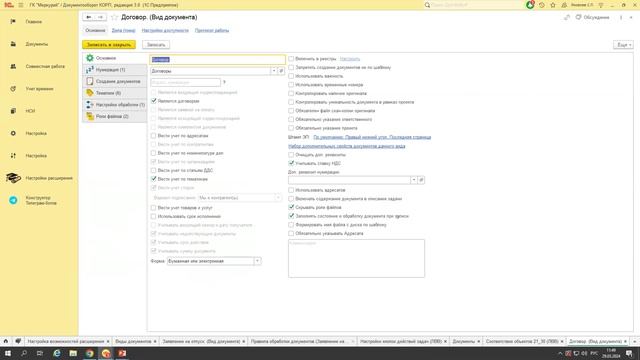Open PowerPoint from taskbar
The height and width of the screenshot is (360, 640).
[x=122, y=353]
